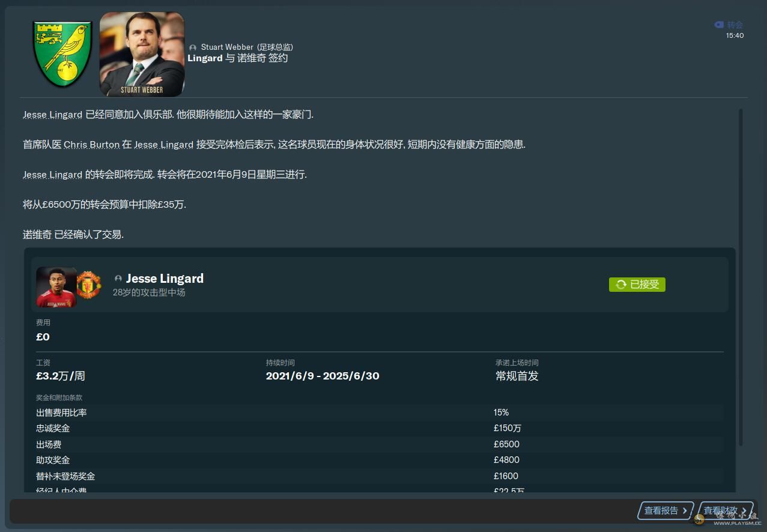Open the 查看财政 button

(x=725, y=511)
